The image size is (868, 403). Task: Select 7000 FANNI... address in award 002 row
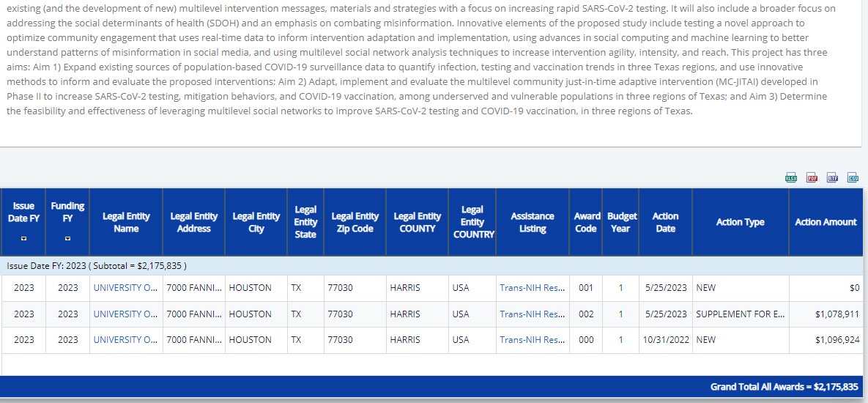tap(194, 314)
